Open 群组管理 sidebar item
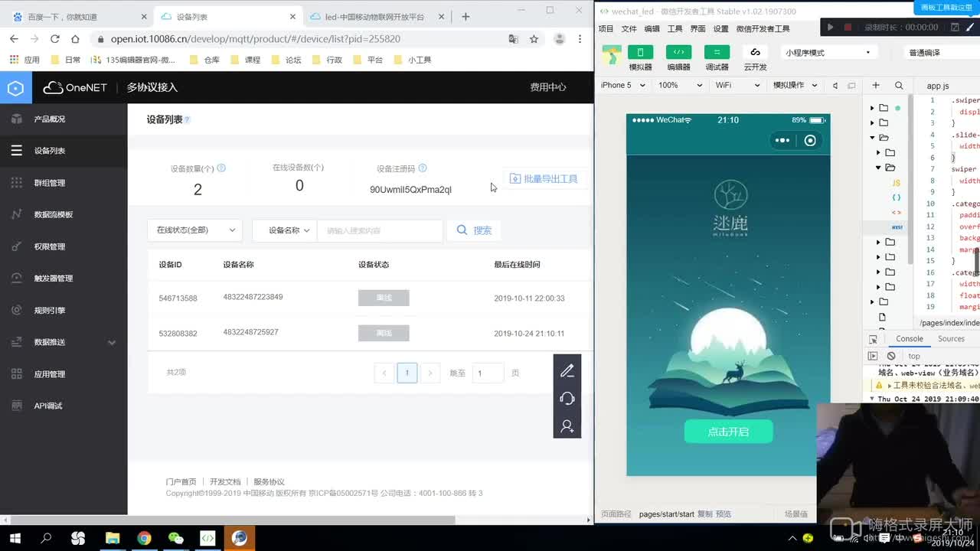Screen dimensions: 980x551 (x=49, y=183)
